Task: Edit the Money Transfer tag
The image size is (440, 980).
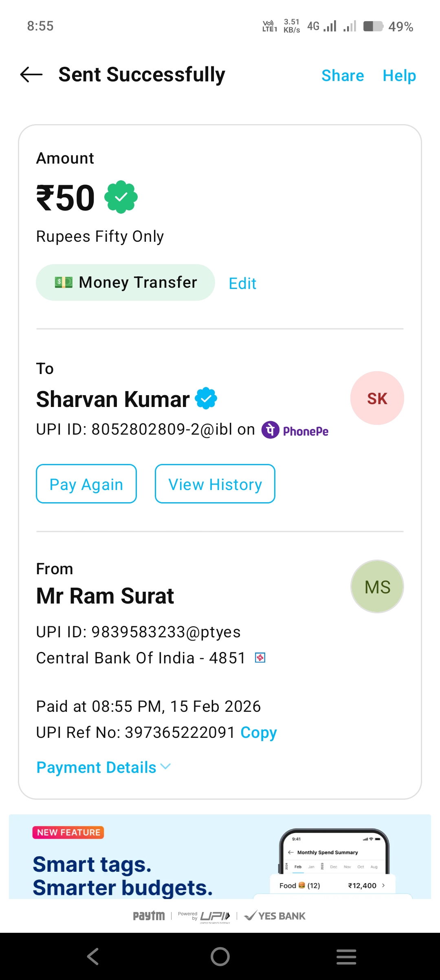Action: tap(242, 283)
